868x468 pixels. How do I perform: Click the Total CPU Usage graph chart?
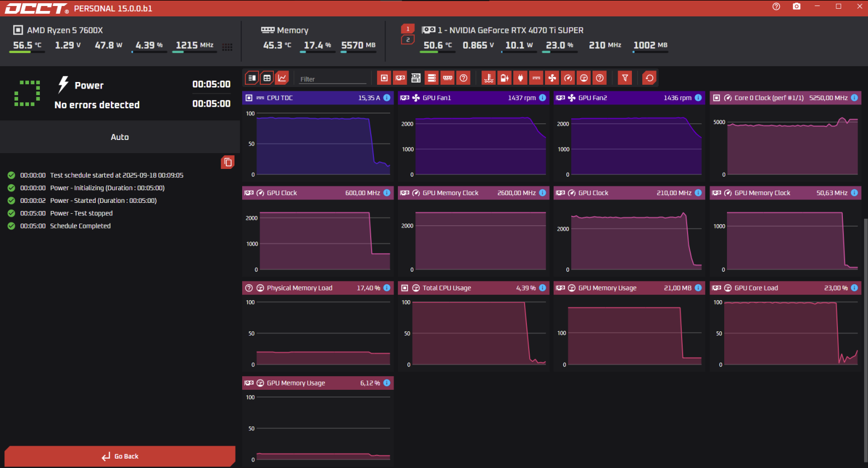[473, 333]
